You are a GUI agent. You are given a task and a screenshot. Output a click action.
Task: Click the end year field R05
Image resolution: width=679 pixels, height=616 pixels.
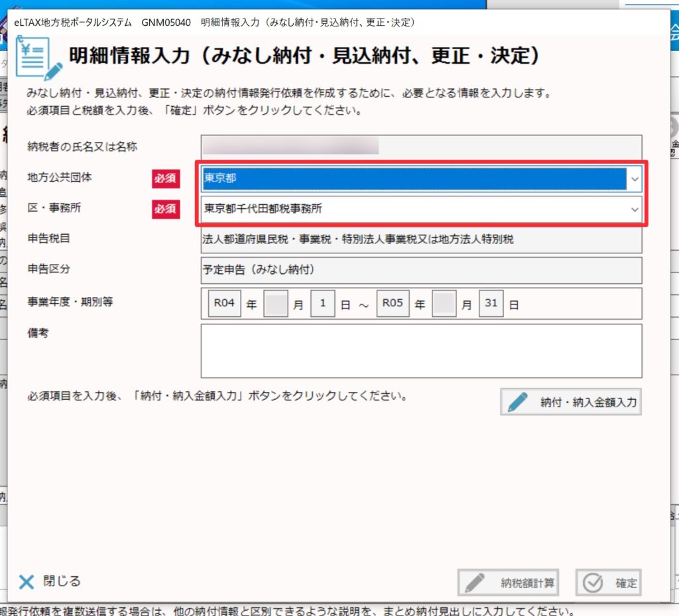(x=393, y=304)
